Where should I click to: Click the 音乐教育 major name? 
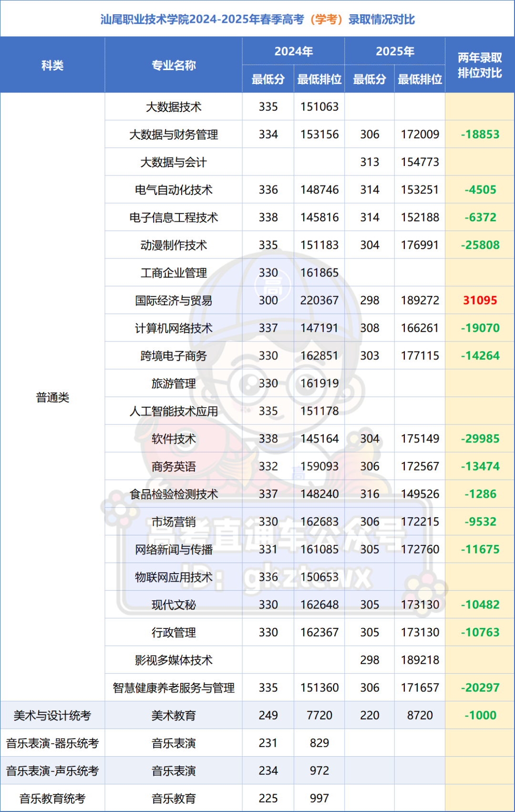click(174, 798)
